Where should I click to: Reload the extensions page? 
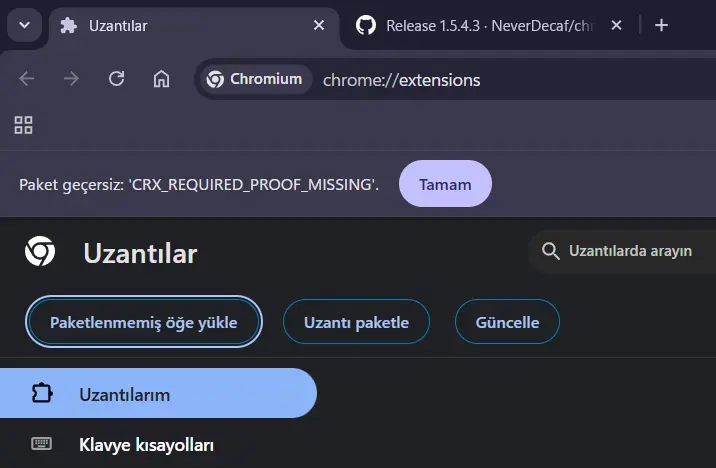coord(116,79)
